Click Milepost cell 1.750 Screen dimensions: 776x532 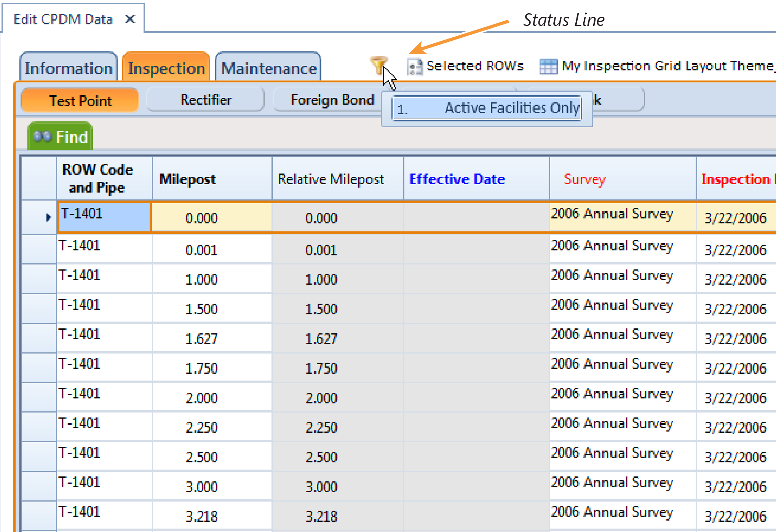pyautogui.click(x=212, y=368)
